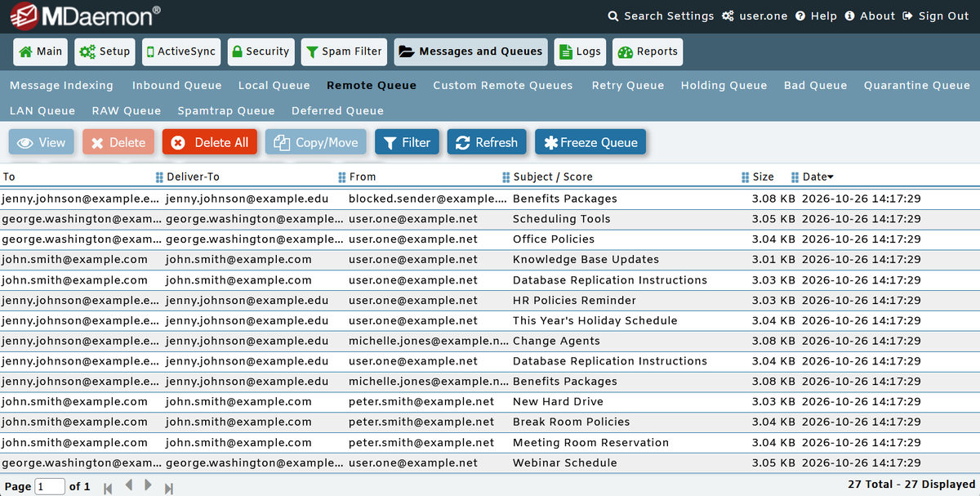Select Remote Queue
The image size is (980, 496).
372,85
